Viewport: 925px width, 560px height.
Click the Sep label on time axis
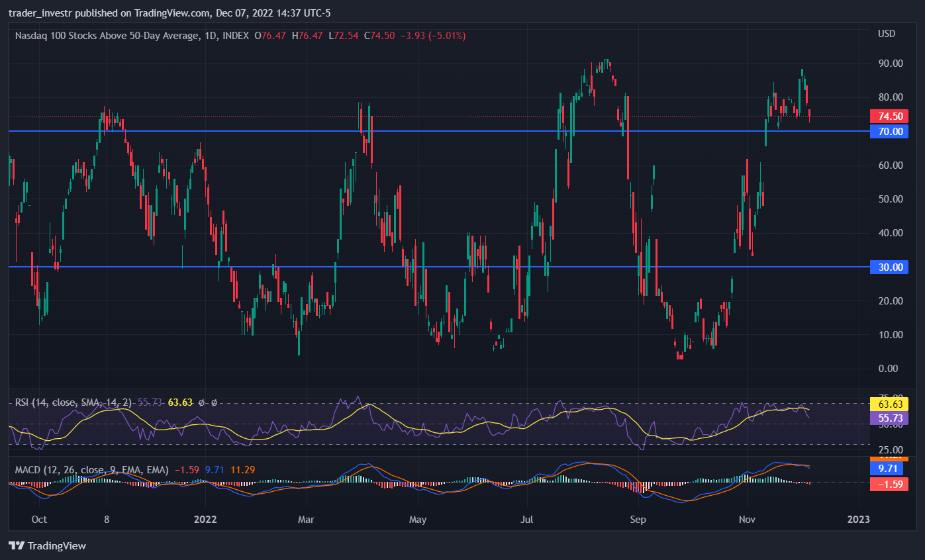tap(638, 520)
